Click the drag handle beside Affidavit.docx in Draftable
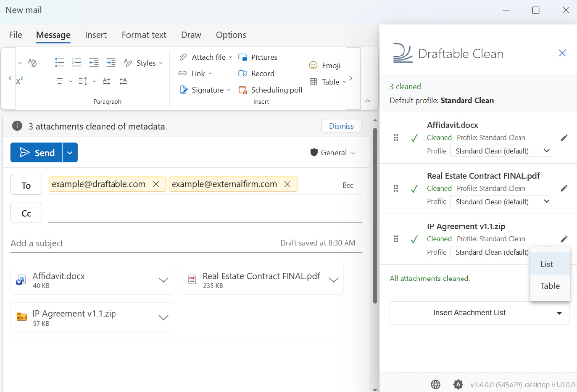 (396, 138)
